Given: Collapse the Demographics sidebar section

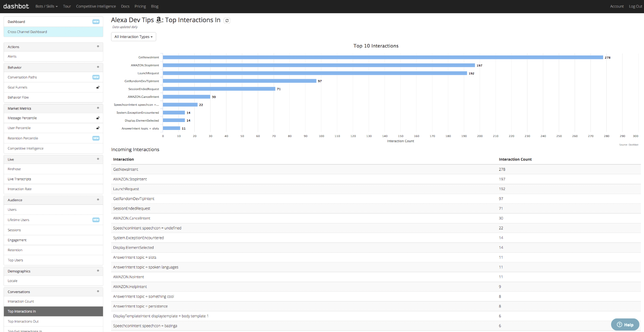Looking at the screenshot, I should point(98,271).
